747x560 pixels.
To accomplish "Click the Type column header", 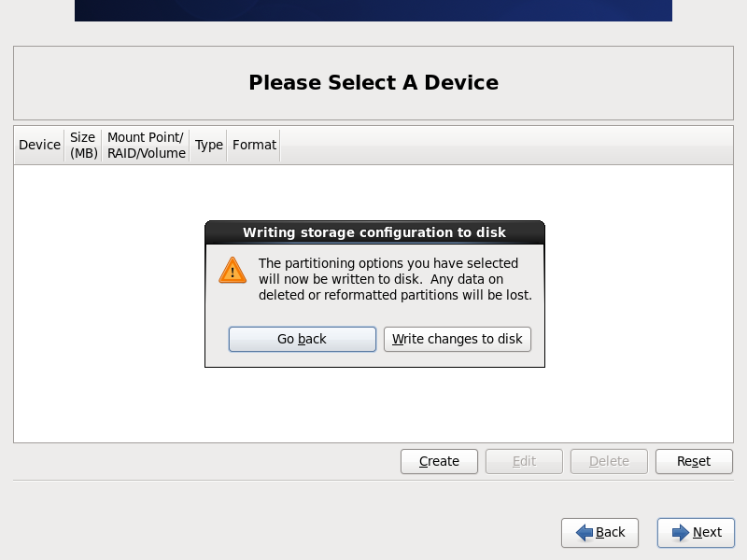I will 208,146.
